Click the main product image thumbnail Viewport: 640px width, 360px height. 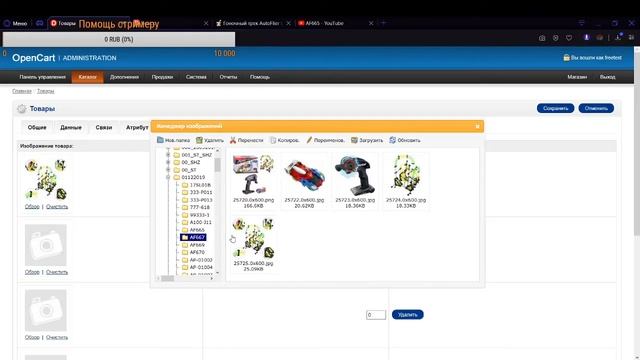[46, 180]
